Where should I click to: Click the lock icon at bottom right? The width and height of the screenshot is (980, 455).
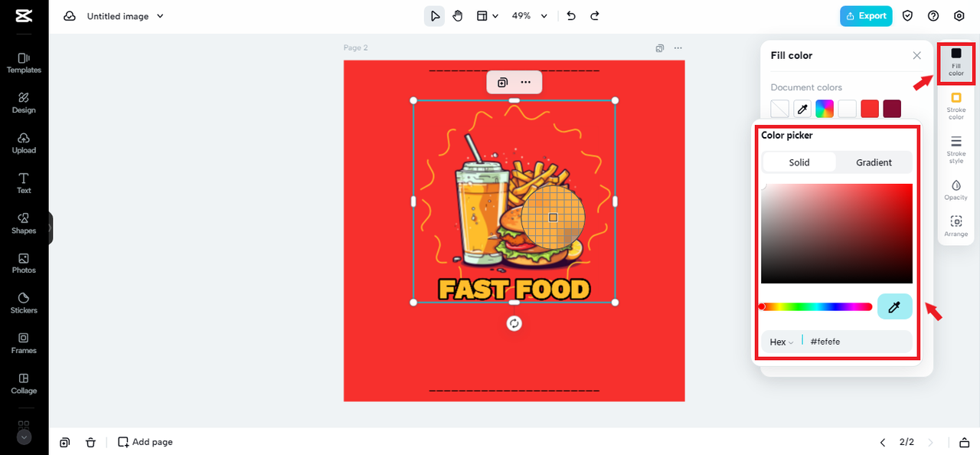964,442
